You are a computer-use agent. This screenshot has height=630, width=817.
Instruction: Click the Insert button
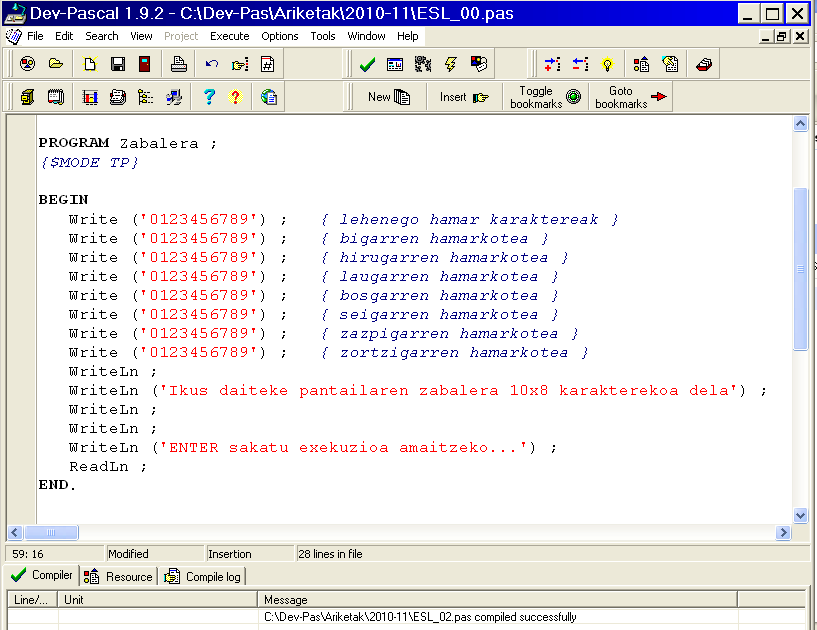pos(464,97)
